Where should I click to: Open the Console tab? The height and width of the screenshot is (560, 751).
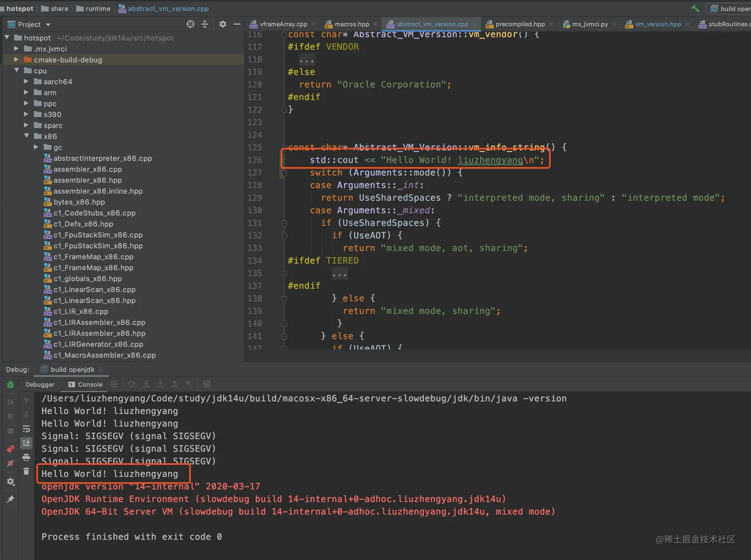click(85, 385)
